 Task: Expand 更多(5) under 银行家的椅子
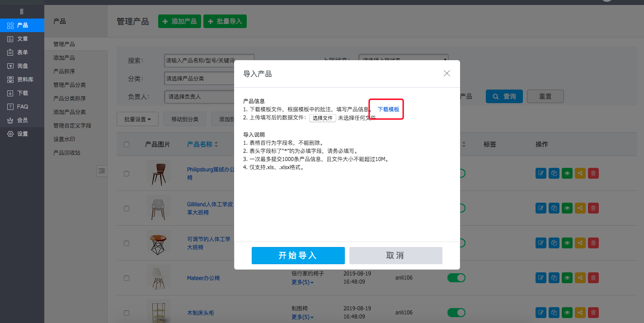point(302,283)
